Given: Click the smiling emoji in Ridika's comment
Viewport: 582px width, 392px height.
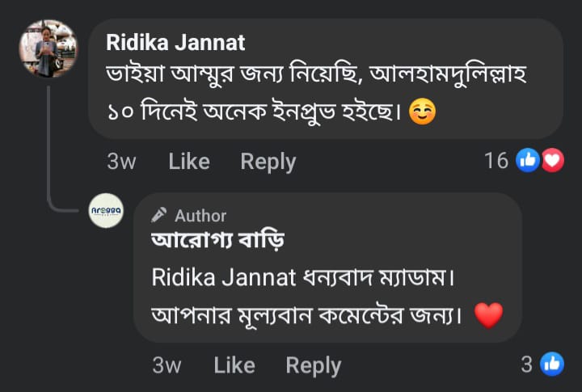Looking at the screenshot, I should [x=422, y=111].
